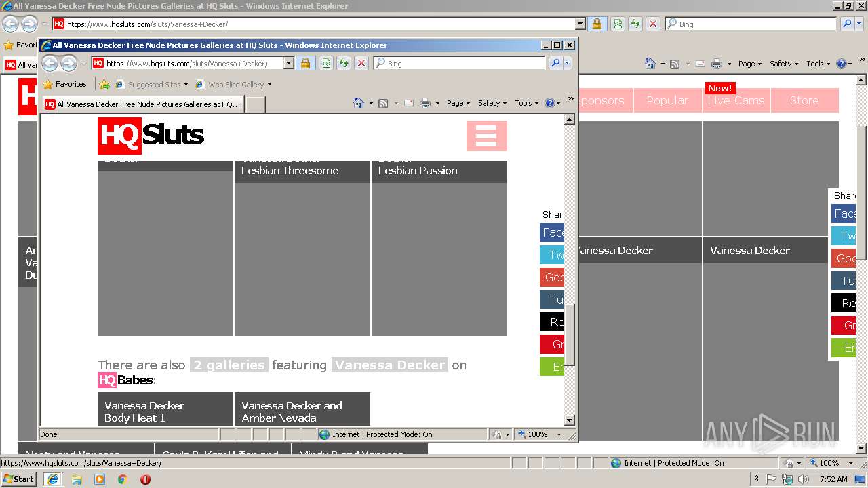Click the lock security icon in front window

click(x=305, y=63)
